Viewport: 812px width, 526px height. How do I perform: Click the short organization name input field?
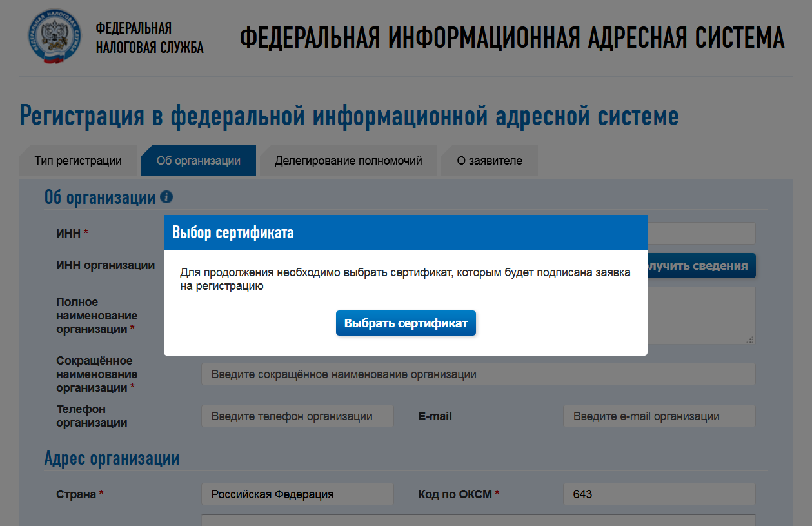(478, 374)
